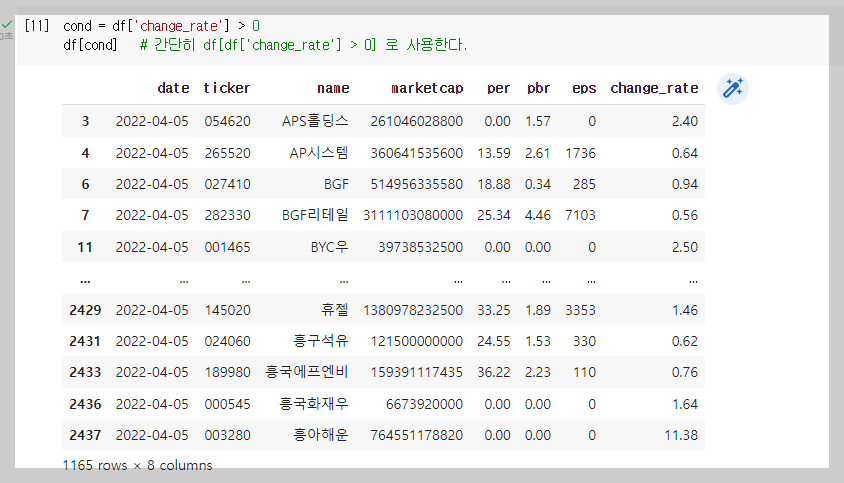The image size is (844, 483).
Task: Click row index 2436
Action: point(85,404)
